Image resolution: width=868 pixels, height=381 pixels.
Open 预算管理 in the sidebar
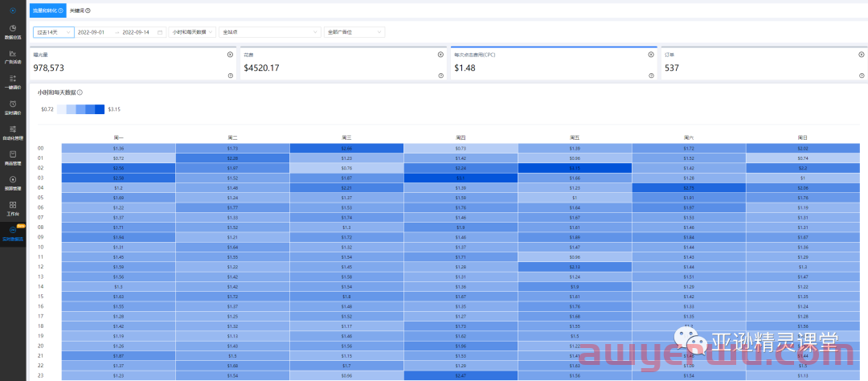13,183
